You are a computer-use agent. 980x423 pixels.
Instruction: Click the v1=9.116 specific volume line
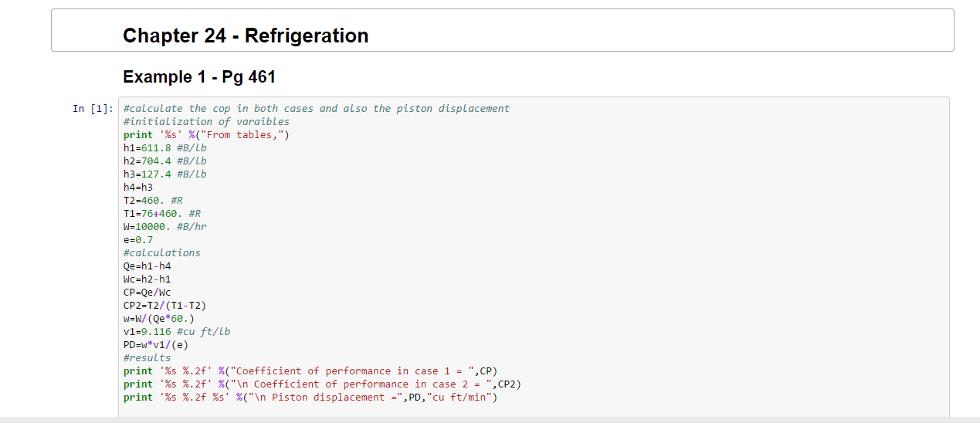[176, 332]
